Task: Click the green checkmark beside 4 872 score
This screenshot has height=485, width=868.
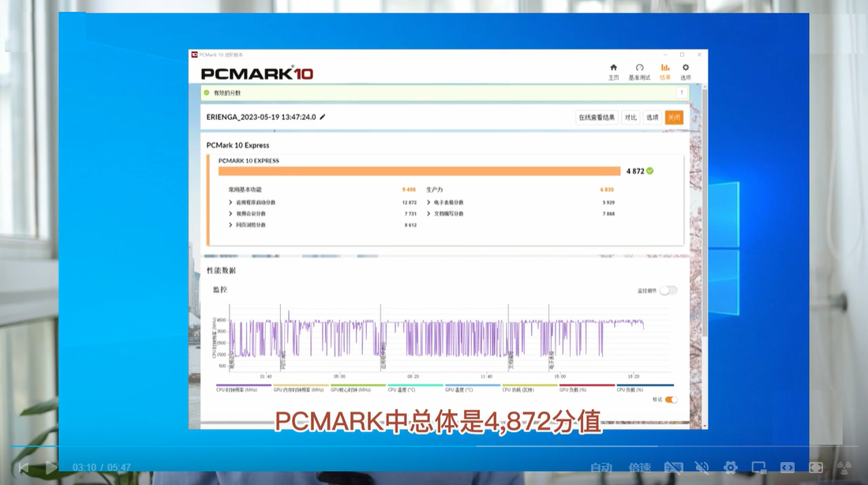Action: coord(650,171)
